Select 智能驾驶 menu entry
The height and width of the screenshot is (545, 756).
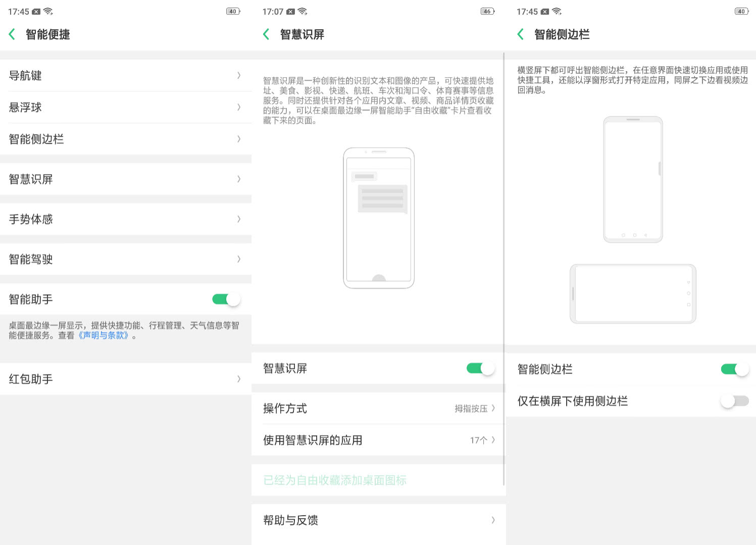click(126, 259)
